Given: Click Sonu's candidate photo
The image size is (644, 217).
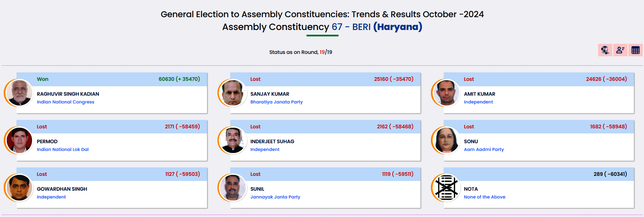Looking at the screenshot, I should tap(446, 140).
